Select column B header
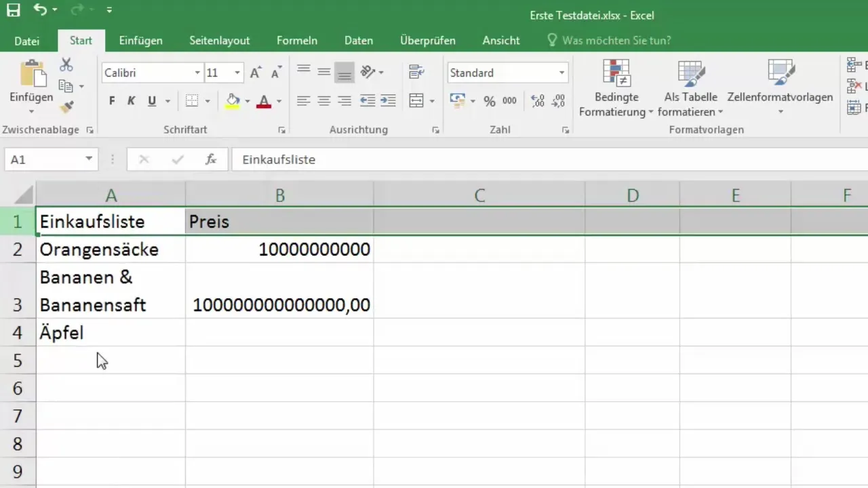The image size is (868, 488). point(279,196)
